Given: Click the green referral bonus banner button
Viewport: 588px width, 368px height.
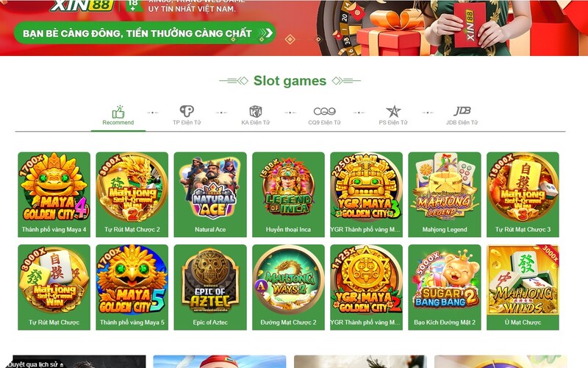Looking at the screenshot, I should pyautogui.click(x=145, y=33).
